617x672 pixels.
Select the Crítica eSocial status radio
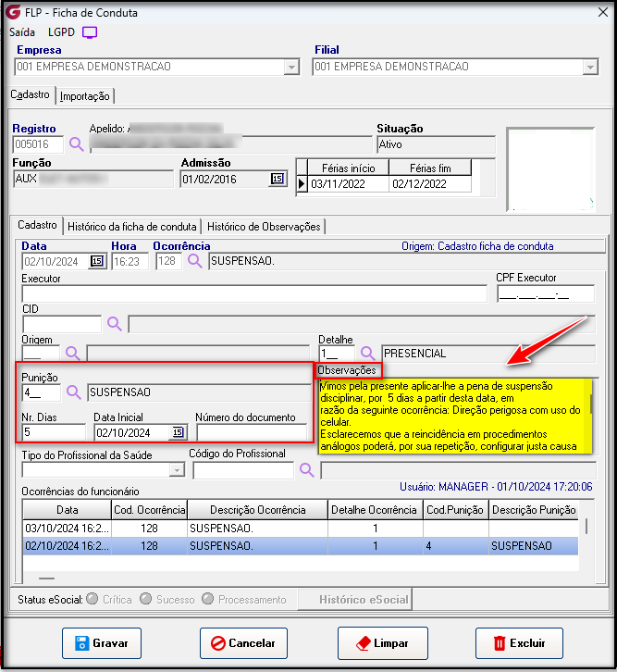click(x=93, y=599)
